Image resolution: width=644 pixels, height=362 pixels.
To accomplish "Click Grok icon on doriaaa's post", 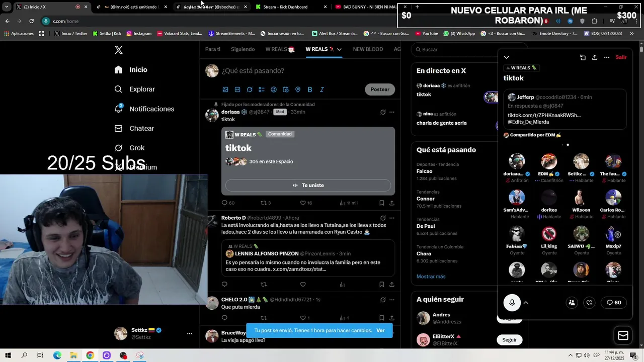I will pyautogui.click(x=383, y=112).
